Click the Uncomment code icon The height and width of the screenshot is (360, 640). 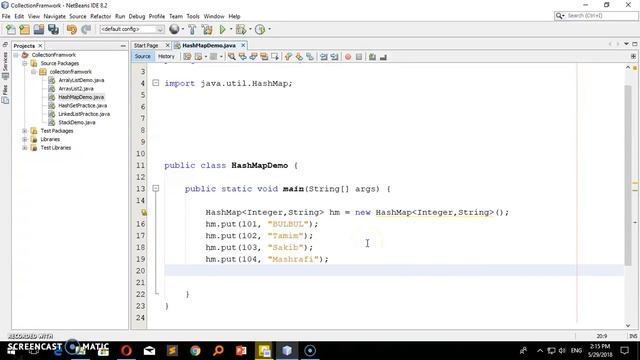click(383, 57)
